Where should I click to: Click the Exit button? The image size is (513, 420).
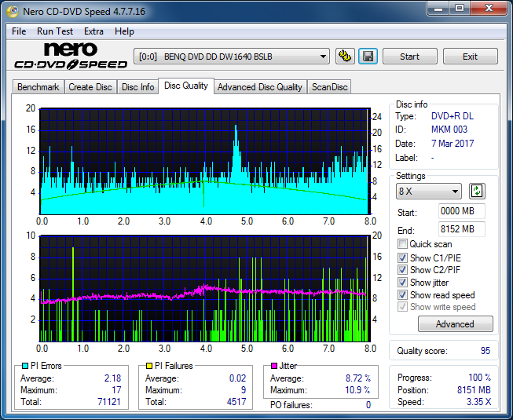[x=470, y=57]
